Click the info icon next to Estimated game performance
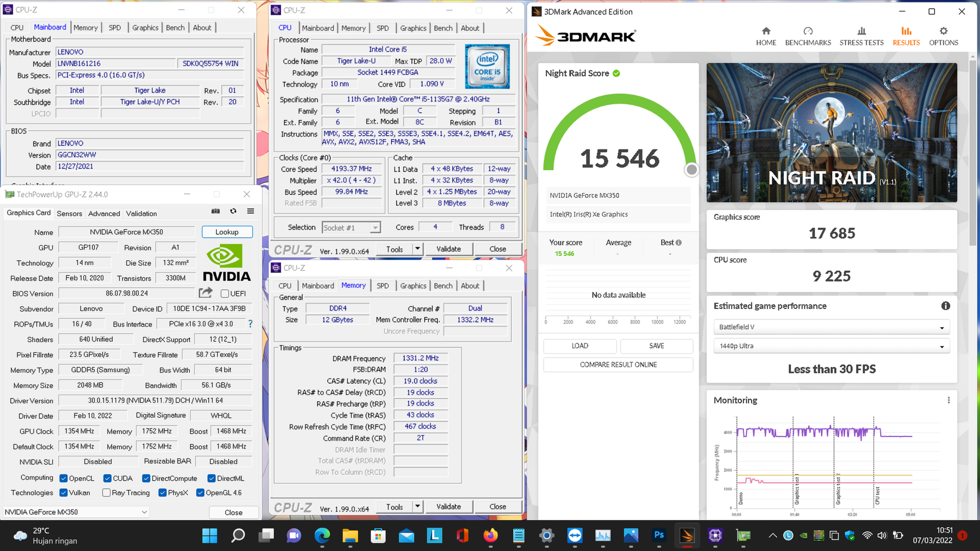Image resolution: width=980 pixels, height=551 pixels. [x=945, y=306]
